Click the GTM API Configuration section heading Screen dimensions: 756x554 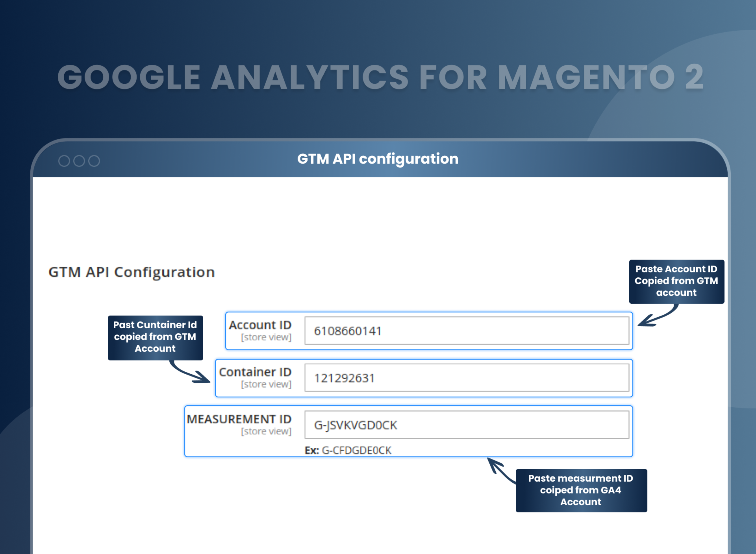pos(132,272)
